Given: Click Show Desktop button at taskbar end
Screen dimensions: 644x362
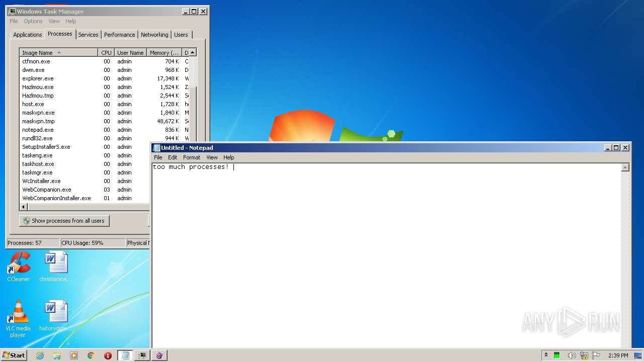Looking at the screenshot, I should pos(638,355).
